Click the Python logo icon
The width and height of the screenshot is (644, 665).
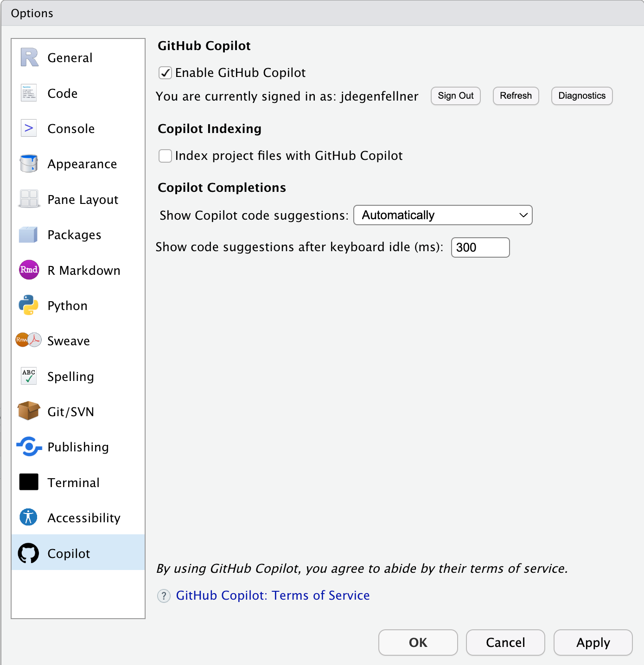click(29, 305)
